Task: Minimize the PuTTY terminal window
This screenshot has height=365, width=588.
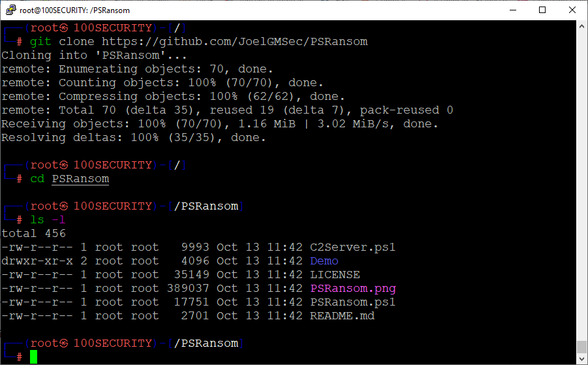Action: click(512, 10)
